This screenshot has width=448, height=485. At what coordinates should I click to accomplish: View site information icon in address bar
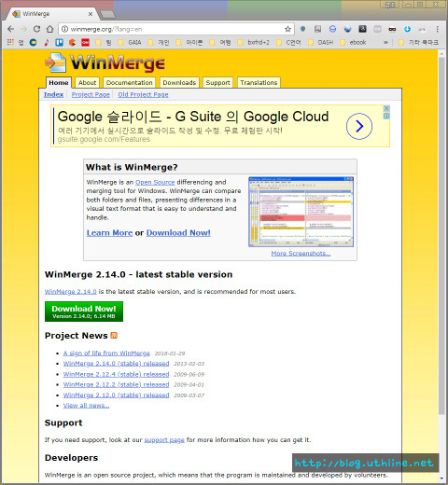[x=64, y=29]
